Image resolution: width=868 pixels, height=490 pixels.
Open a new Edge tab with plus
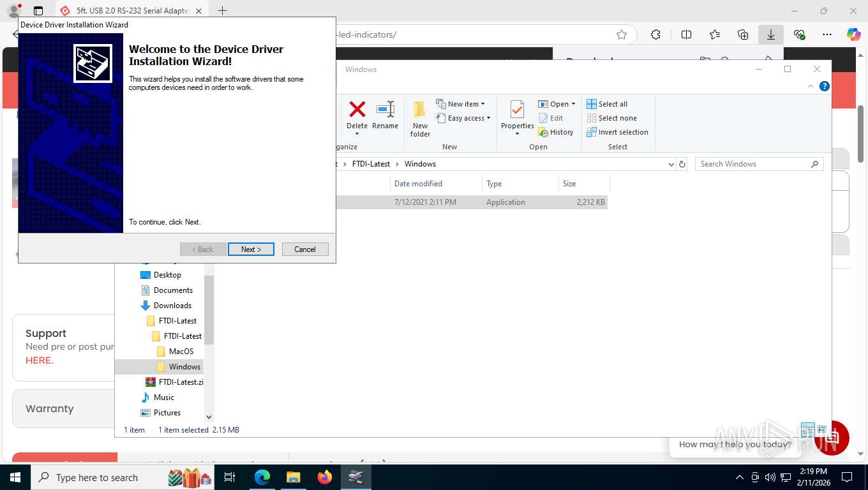point(222,11)
